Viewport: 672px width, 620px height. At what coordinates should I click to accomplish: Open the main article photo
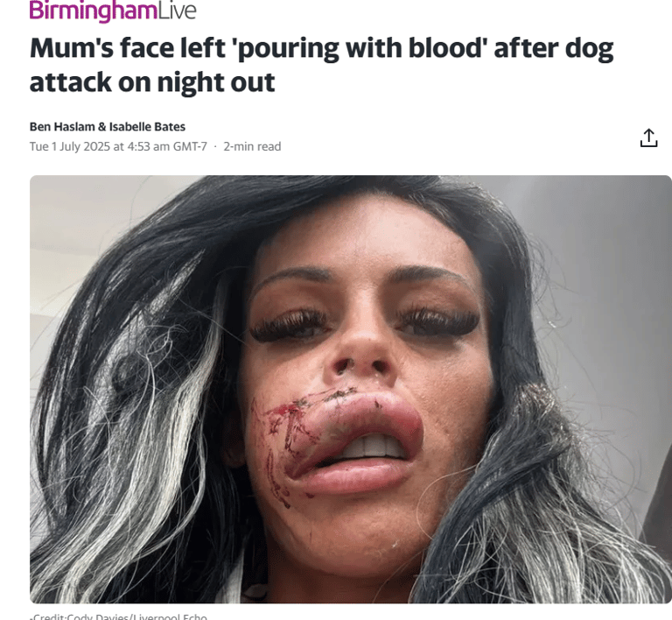350,389
